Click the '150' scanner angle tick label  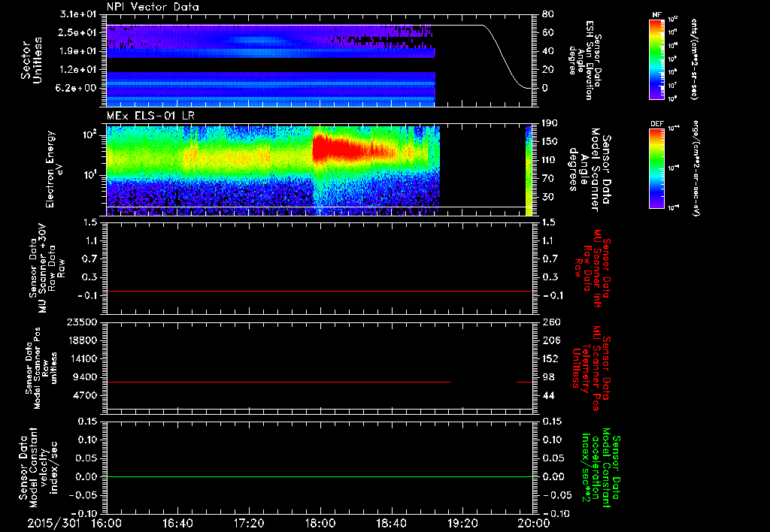click(550, 141)
